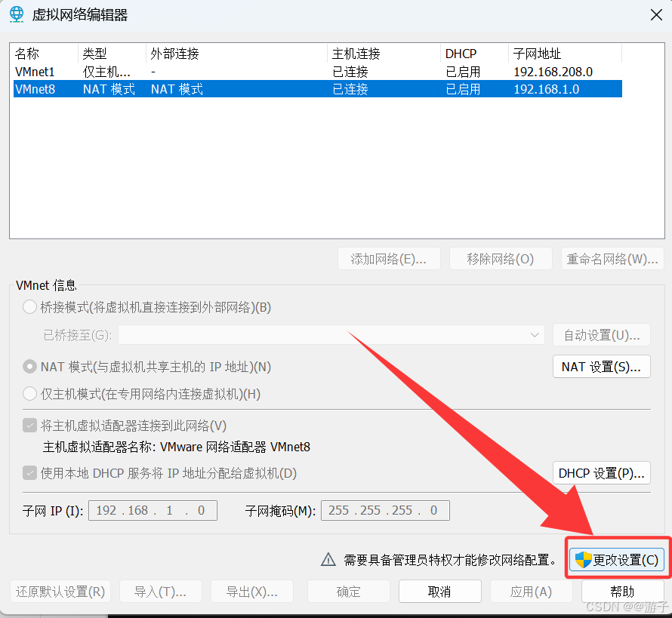The width and height of the screenshot is (672, 618).
Task: Click subnet address 192.168.1.0 cell
Action: [547, 89]
